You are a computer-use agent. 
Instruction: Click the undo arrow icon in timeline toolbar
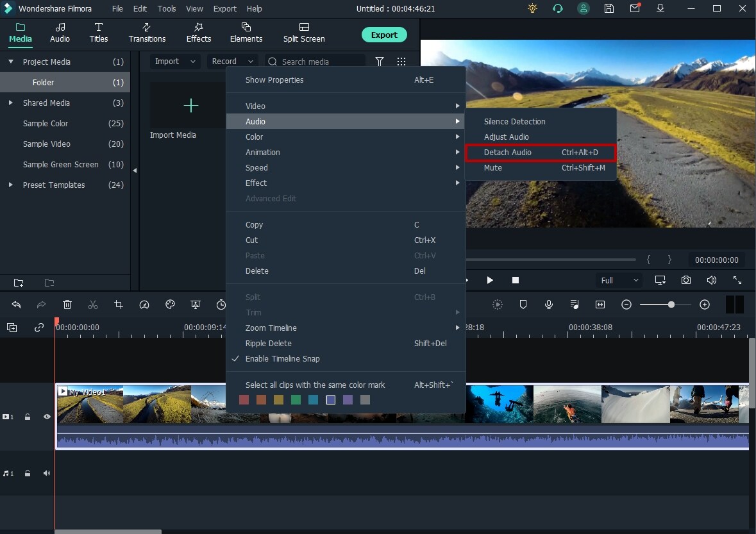click(x=17, y=305)
